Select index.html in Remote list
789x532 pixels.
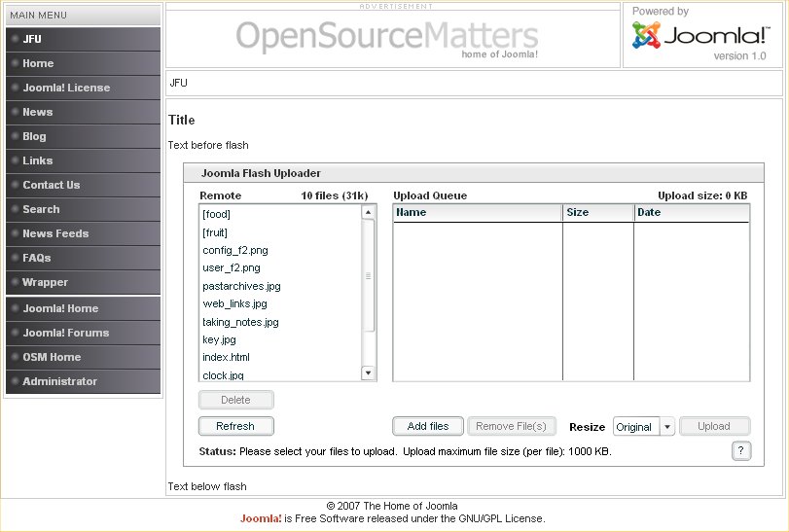(280, 357)
